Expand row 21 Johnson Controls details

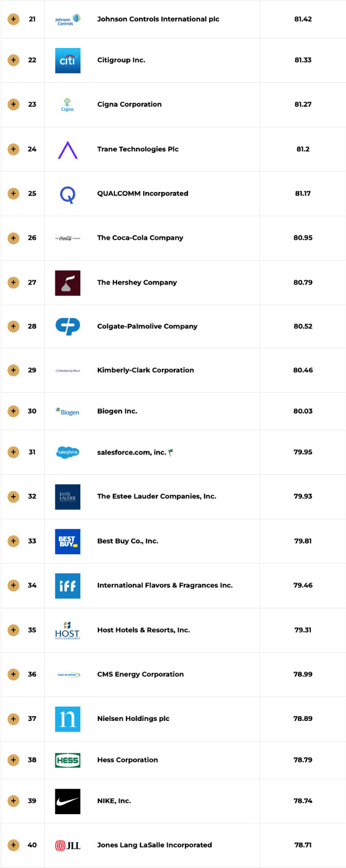click(13, 19)
